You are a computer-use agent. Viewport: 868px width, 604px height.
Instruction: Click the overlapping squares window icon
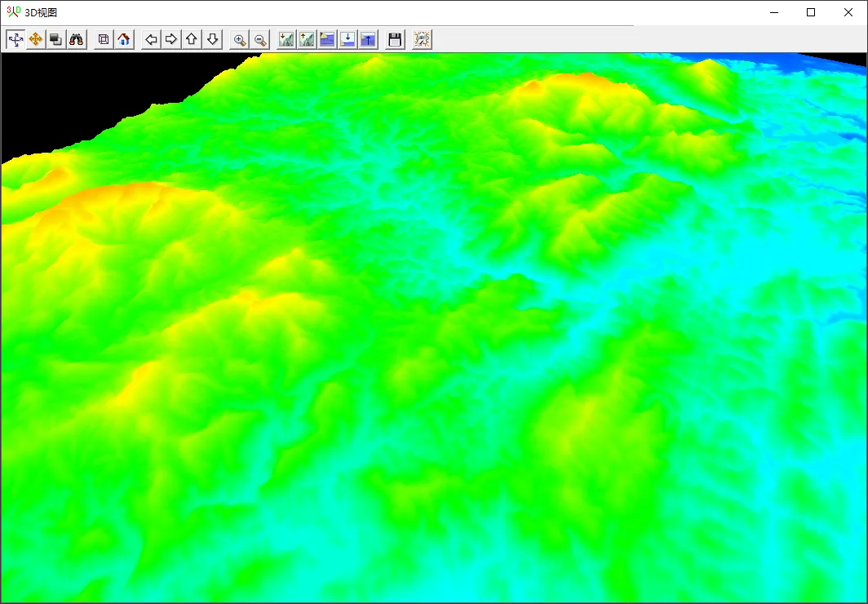pyautogui.click(x=56, y=39)
